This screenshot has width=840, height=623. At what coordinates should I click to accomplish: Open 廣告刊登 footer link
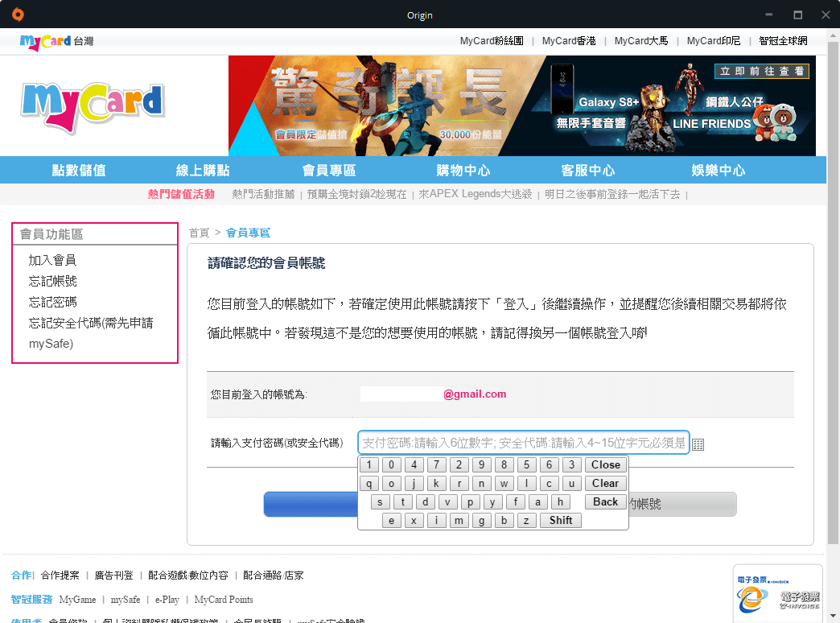coord(113,576)
